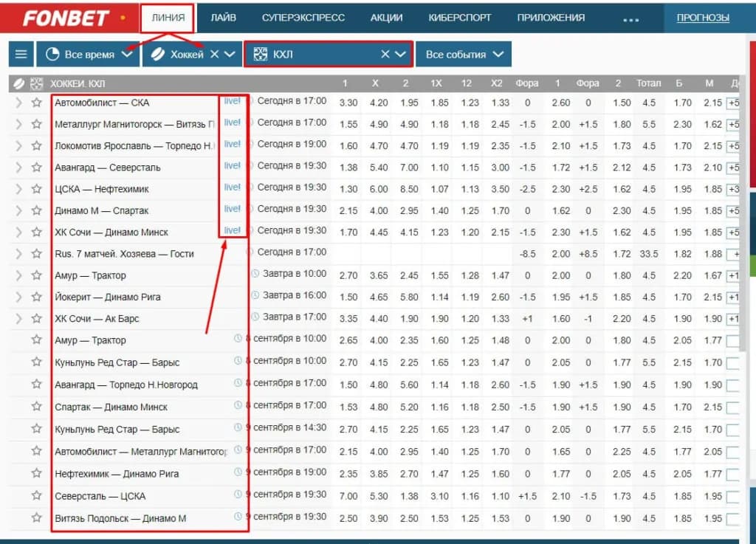Image resolution: width=756 pixels, height=544 pixels.
Task: Bet on Автомобилист win at 3.30
Action: pyautogui.click(x=348, y=103)
